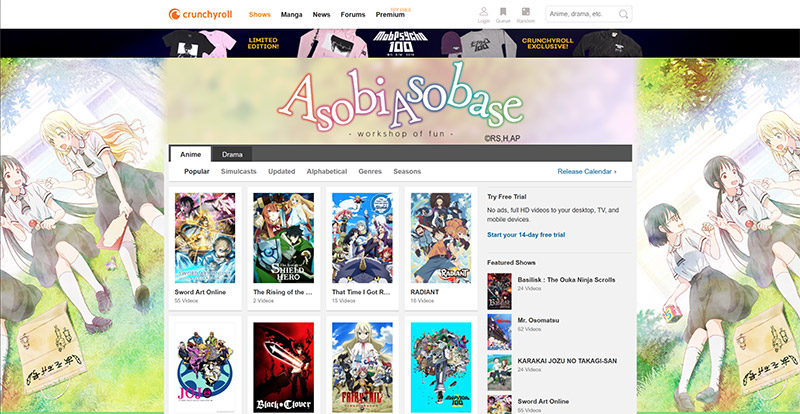800x414 pixels.
Task: Open the Rising of the Shield Hero poster
Action: (284, 238)
